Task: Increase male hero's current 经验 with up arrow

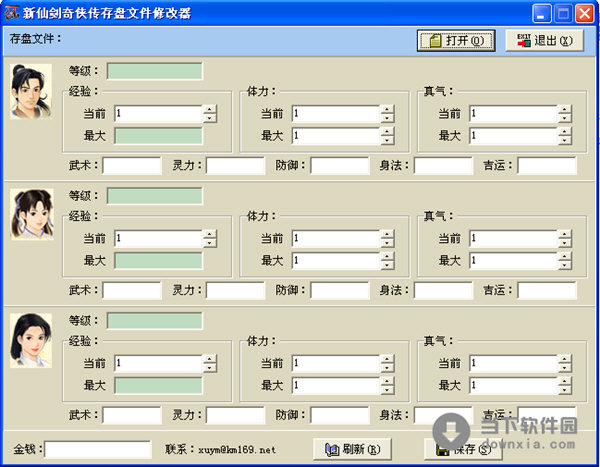Action: (x=209, y=109)
